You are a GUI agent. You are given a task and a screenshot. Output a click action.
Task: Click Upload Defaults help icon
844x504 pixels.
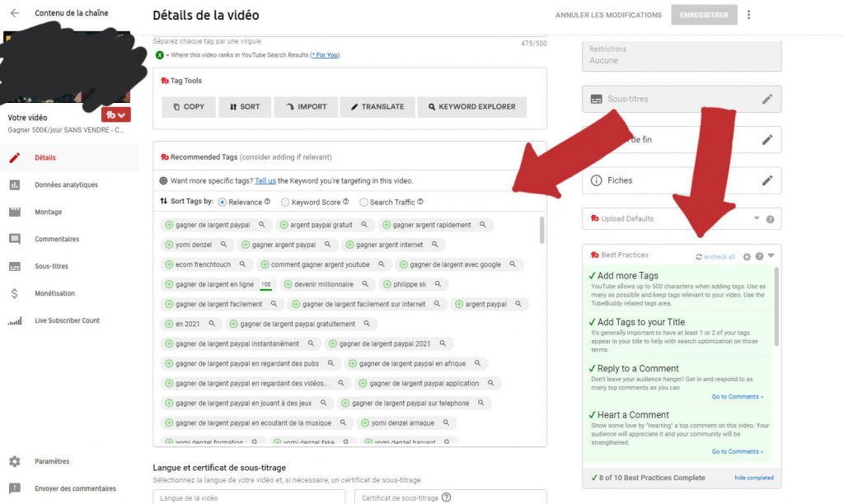(x=771, y=219)
